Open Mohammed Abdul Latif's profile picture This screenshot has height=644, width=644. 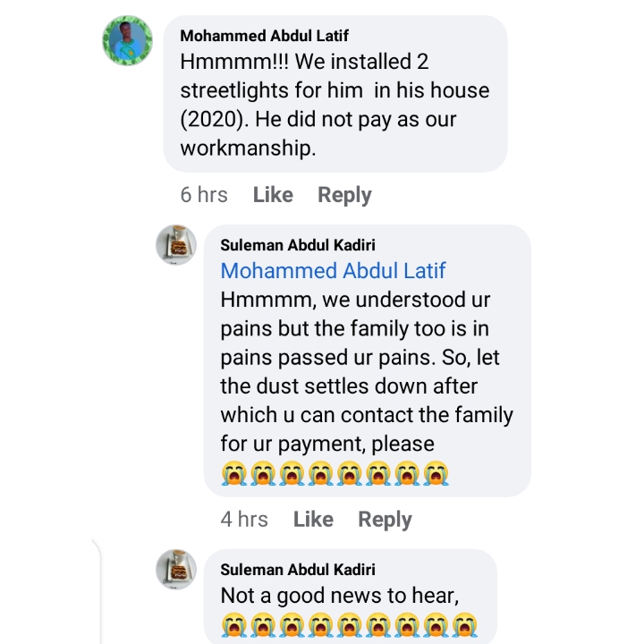(127, 40)
